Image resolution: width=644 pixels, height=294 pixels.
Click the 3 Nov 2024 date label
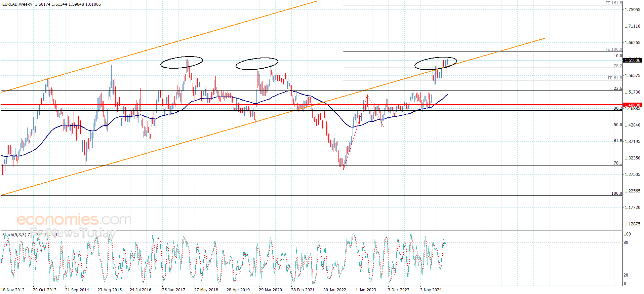click(431, 290)
